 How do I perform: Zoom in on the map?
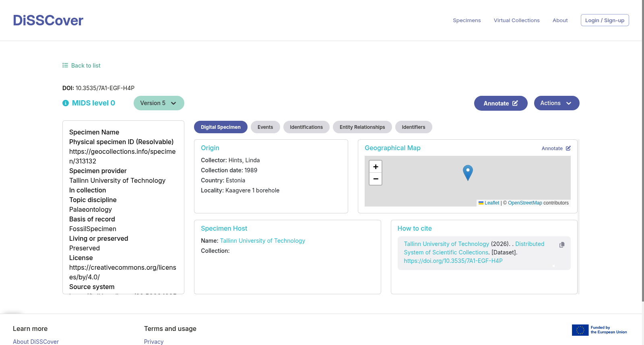click(x=376, y=167)
